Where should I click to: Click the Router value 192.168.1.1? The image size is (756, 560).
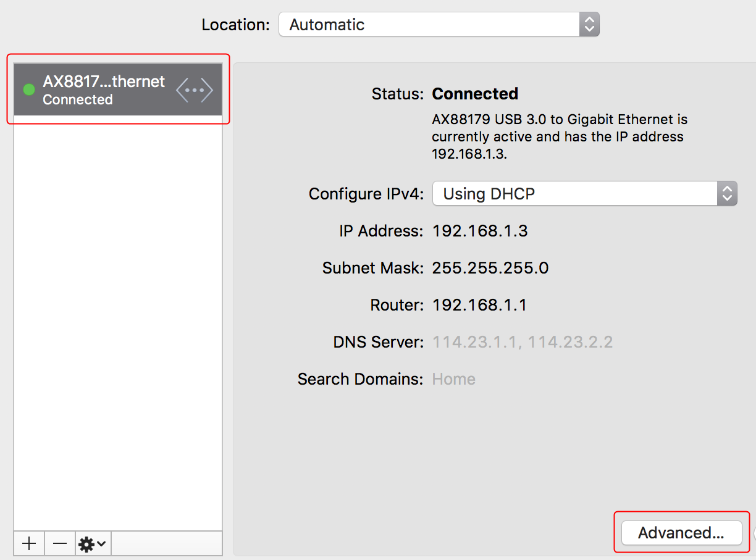pos(479,305)
